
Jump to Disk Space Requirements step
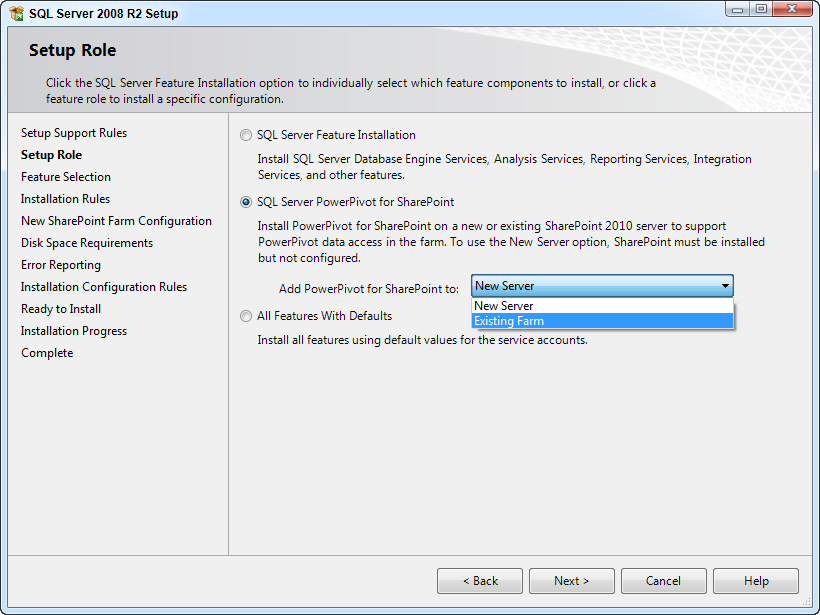coord(87,243)
